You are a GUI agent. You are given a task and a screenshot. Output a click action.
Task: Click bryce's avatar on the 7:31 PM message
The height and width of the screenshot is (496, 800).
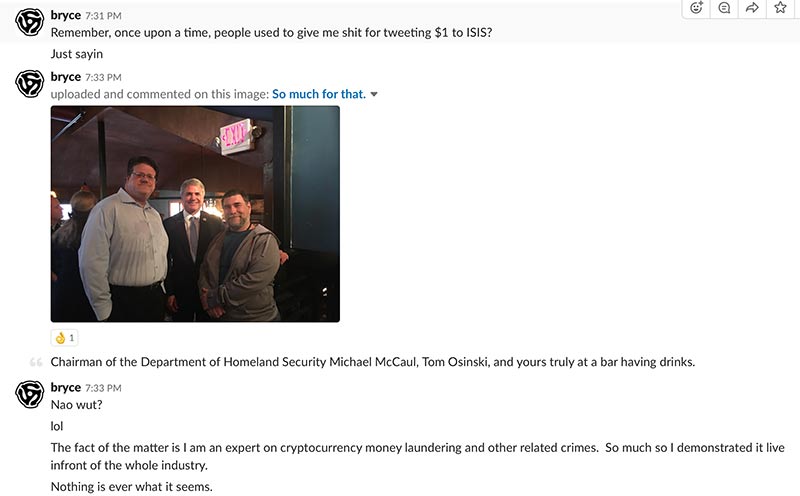pyautogui.click(x=30, y=22)
